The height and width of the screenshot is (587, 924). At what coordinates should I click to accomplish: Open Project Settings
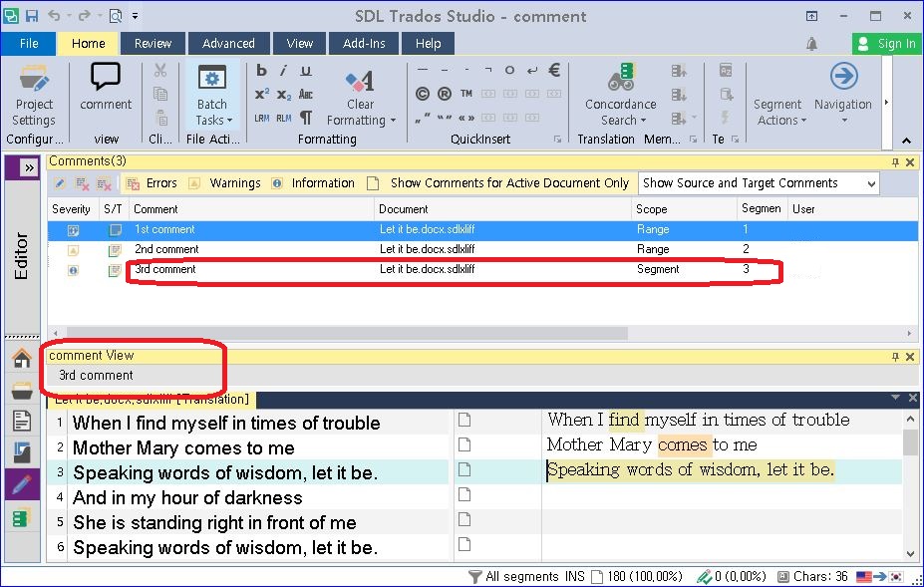pyautogui.click(x=34, y=95)
